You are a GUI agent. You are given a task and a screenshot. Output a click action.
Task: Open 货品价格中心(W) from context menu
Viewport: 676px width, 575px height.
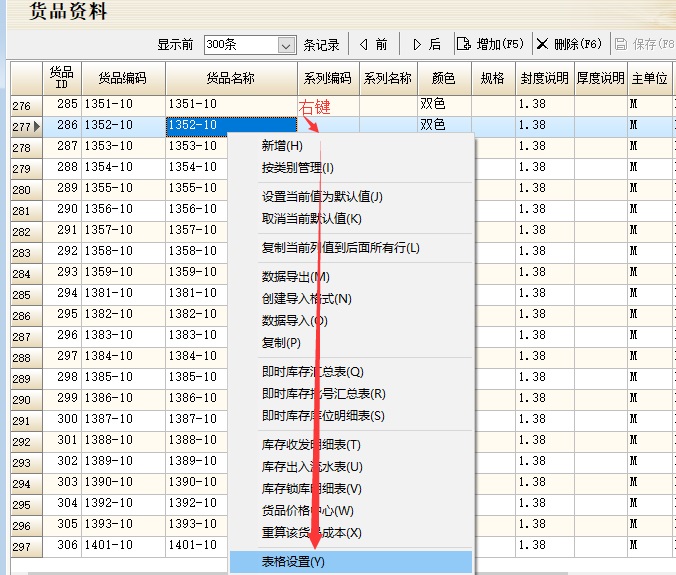point(308,511)
